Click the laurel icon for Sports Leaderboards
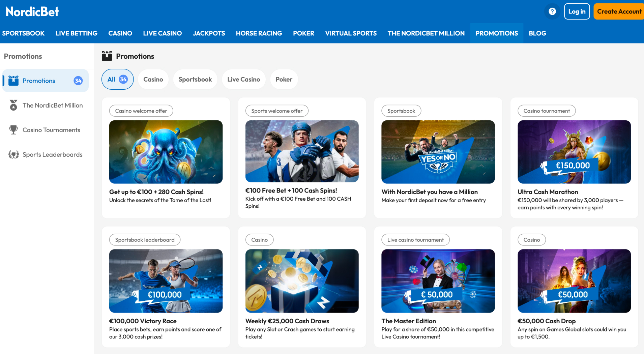This screenshot has height=354, width=644. tap(13, 154)
